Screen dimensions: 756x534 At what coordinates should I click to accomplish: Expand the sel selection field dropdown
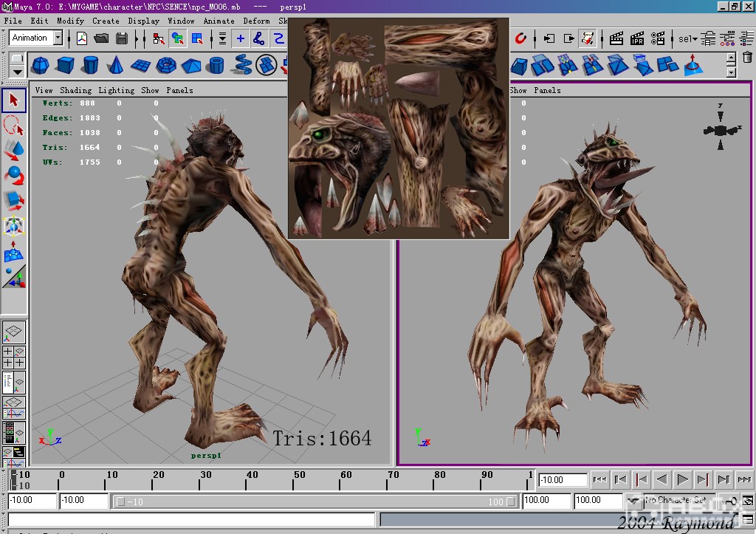click(687, 38)
